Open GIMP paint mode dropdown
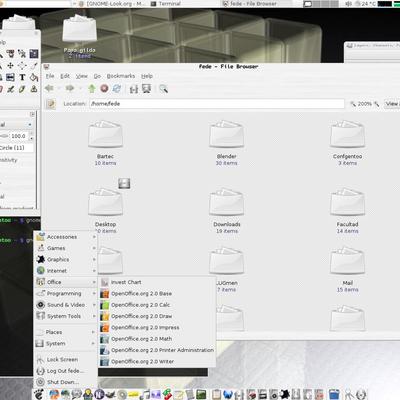The height and width of the screenshot is (400, 400). coord(16,125)
